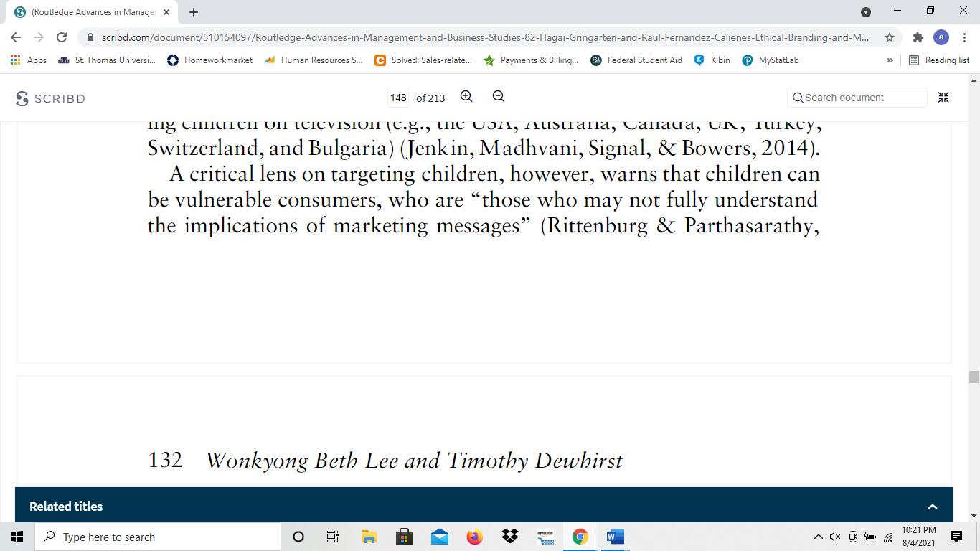Click the author line Wonkyong Beth Lee and Timothy Dewhirst
This screenshot has height=551, width=980.
click(414, 461)
